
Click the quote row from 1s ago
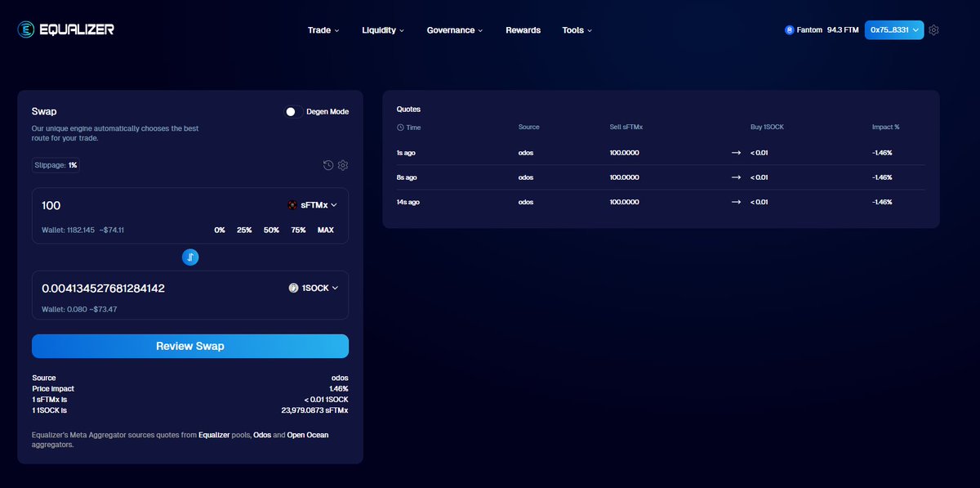pyautogui.click(x=661, y=153)
